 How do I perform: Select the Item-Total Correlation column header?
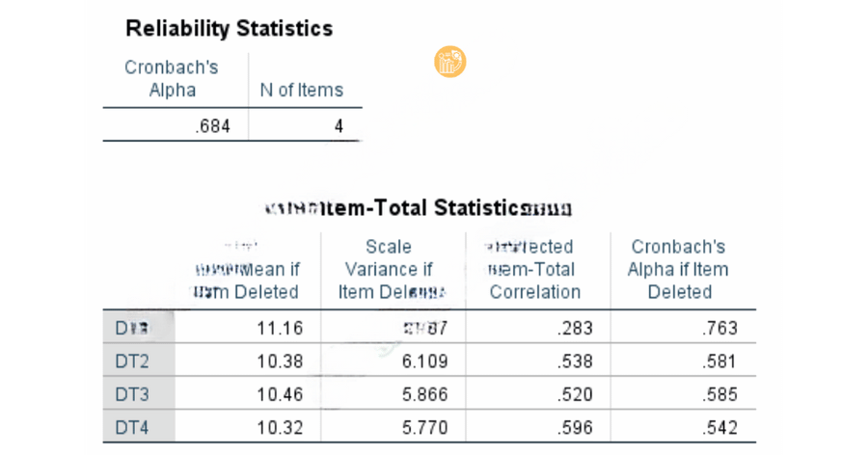(x=534, y=270)
